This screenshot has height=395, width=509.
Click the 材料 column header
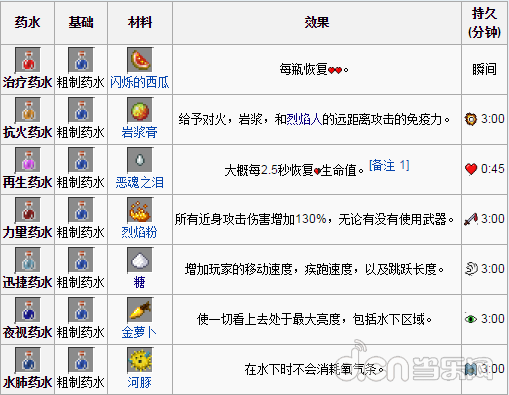[140, 23]
